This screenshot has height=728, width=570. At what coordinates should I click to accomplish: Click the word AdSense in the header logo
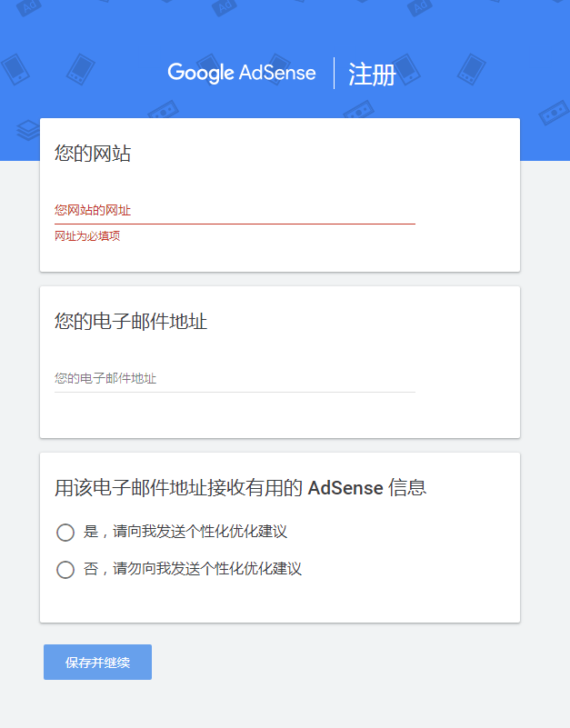tap(277, 73)
